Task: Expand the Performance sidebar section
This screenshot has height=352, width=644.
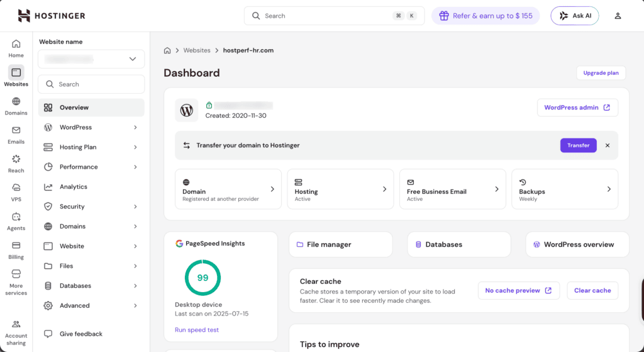Action: [91, 166]
